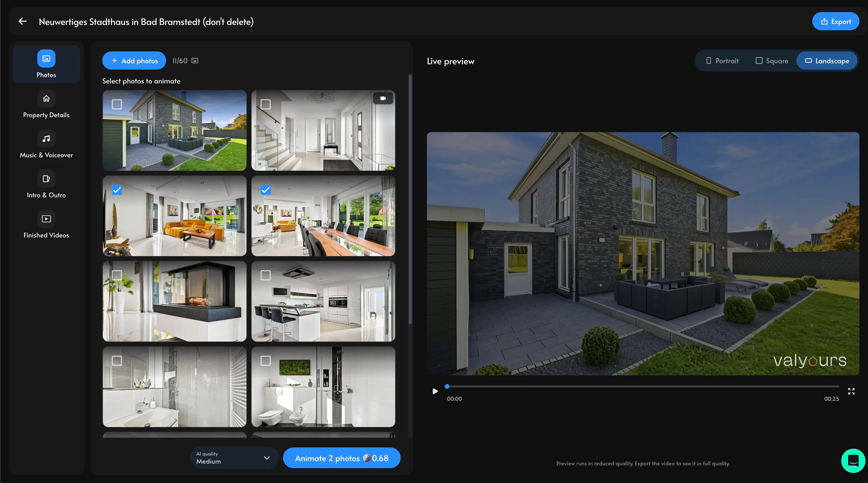This screenshot has width=868, height=483.
Task: Uncheck the living room sofa photo
Action: [117, 190]
